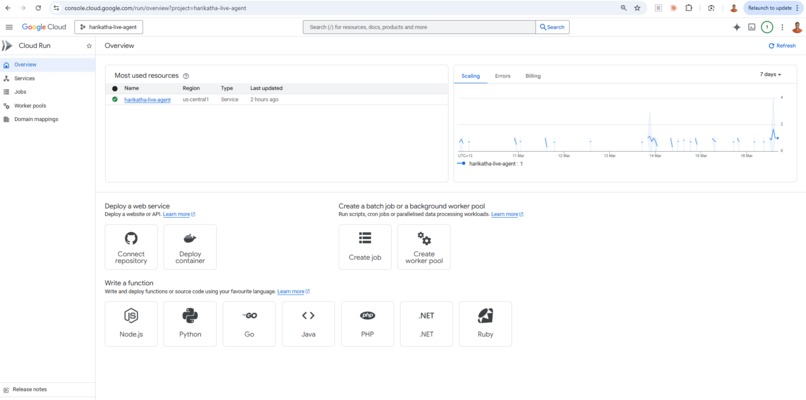This screenshot has height=400, width=806.
Task: Open Jobs in the sidebar
Action: (x=47, y=92)
